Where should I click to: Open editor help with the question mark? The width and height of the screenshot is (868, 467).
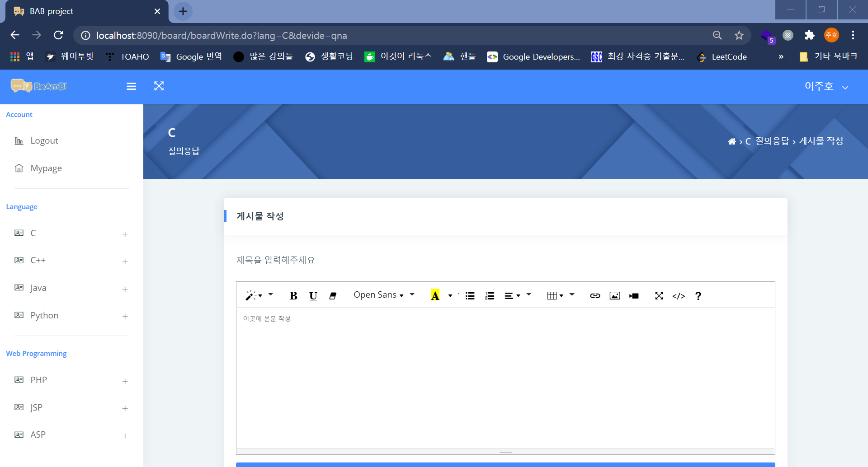tap(698, 295)
